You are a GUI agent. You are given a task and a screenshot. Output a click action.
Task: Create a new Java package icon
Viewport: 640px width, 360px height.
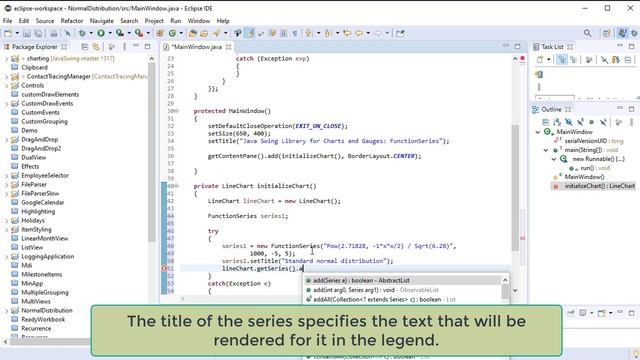click(160, 33)
